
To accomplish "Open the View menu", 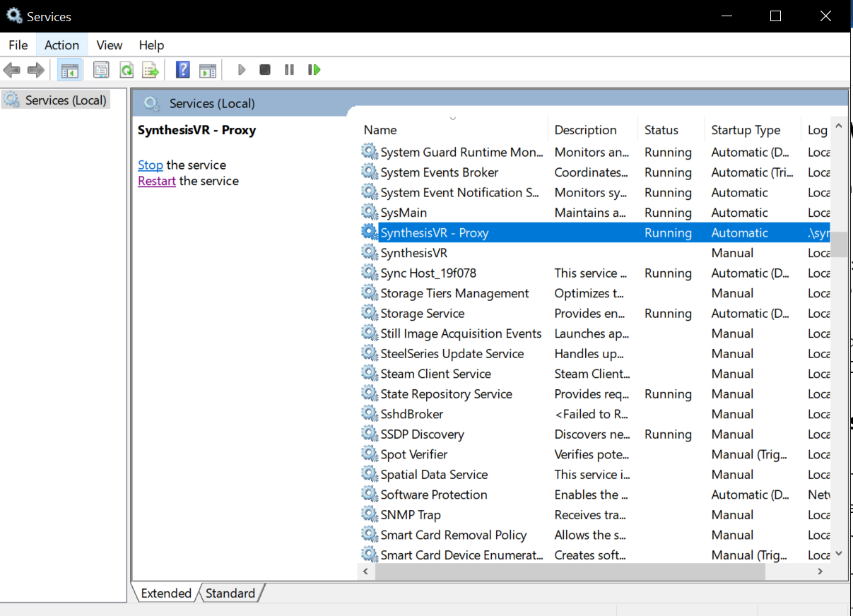I will 109,45.
